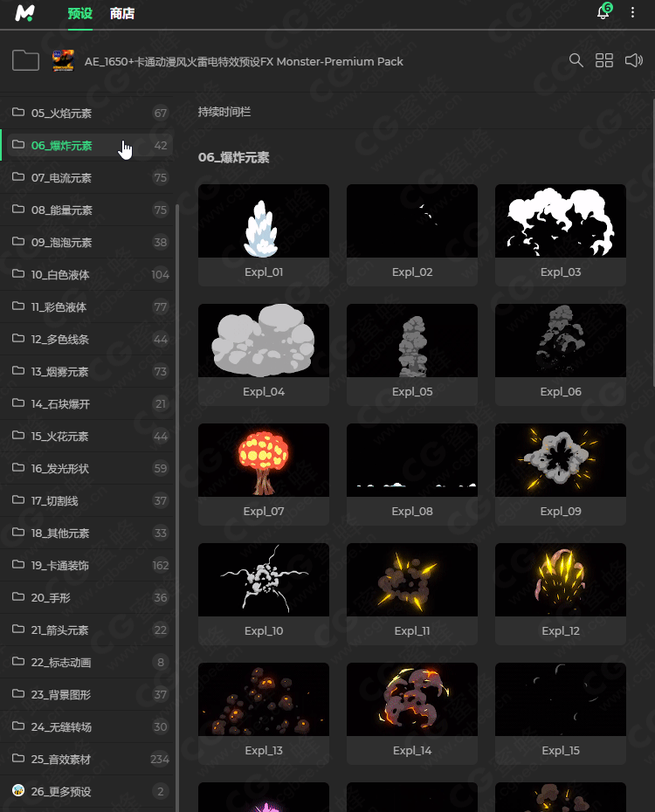Screen dimensions: 655x812
Task: Select the Expl_12 preset thumbnail
Action: coord(561,580)
